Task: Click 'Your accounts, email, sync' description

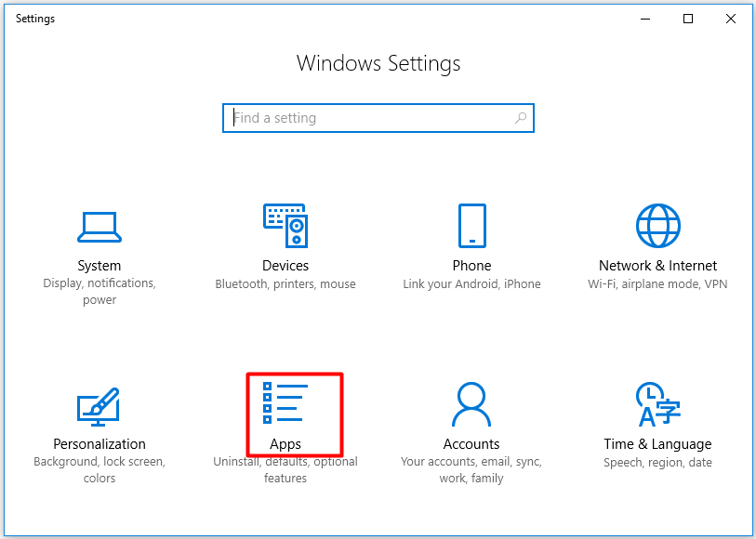Action: tap(471, 469)
